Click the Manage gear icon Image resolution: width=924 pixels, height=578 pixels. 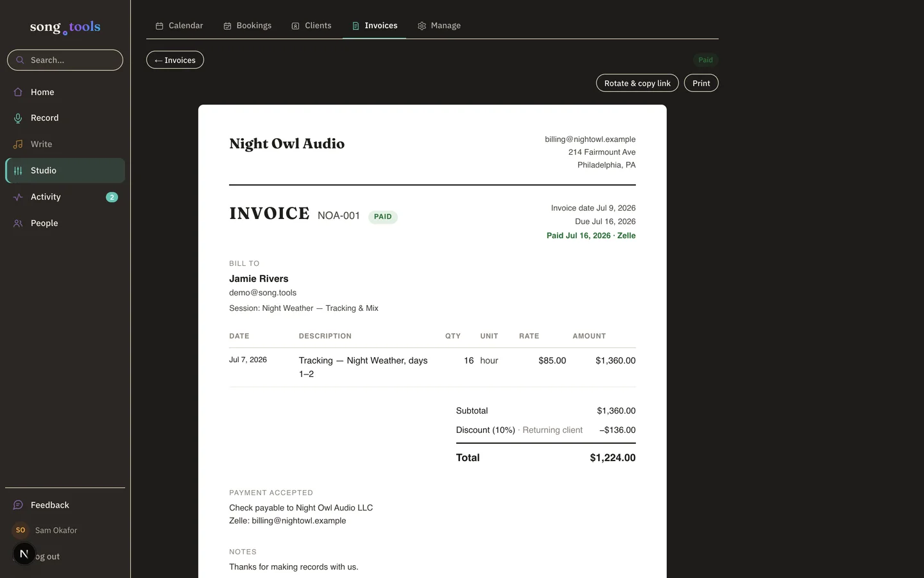tap(422, 26)
